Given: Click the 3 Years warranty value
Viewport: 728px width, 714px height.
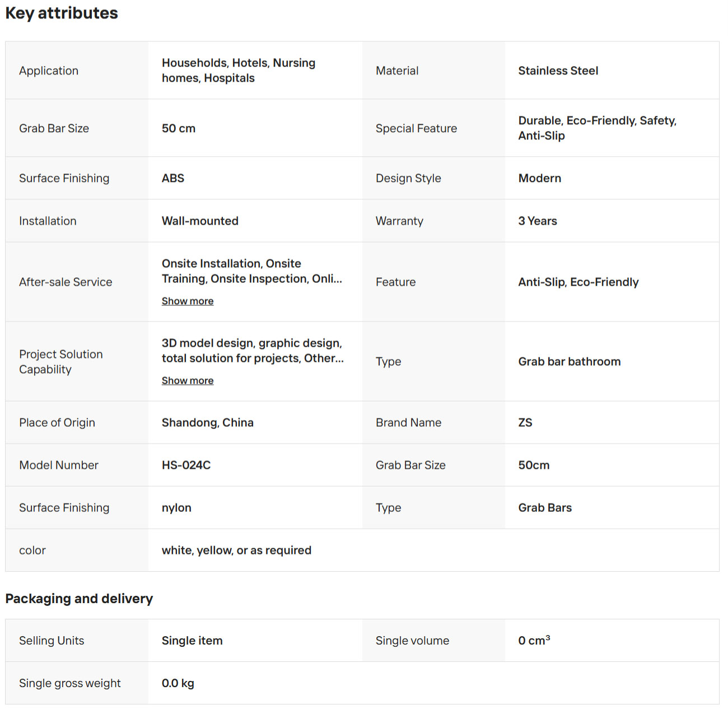Looking at the screenshot, I should tap(538, 221).
